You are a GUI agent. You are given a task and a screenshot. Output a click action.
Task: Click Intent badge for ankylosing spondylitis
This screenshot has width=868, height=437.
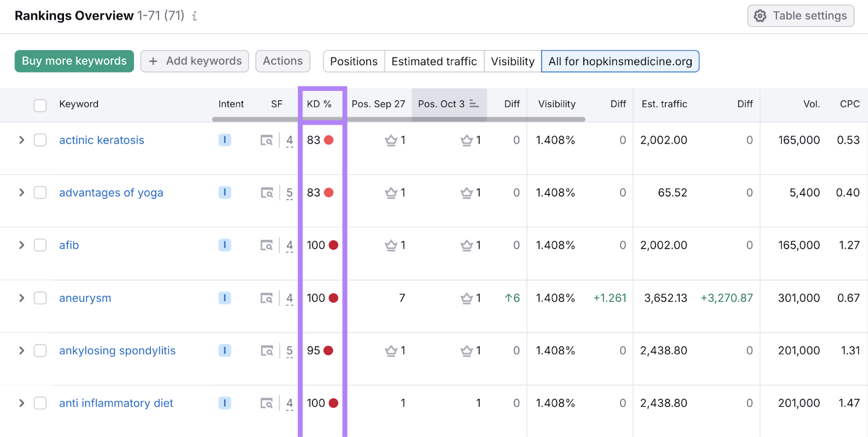tap(225, 351)
